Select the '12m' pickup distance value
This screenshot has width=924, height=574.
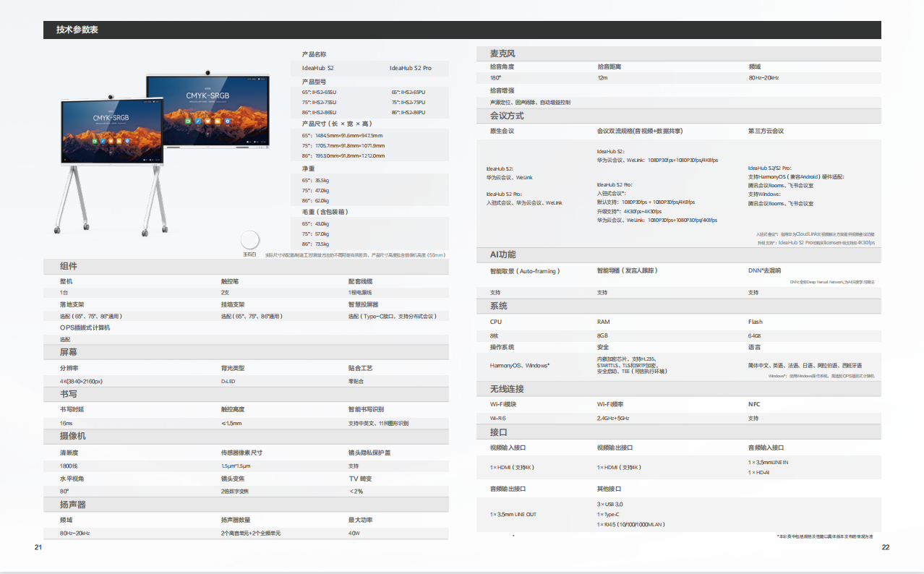pyautogui.click(x=602, y=78)
